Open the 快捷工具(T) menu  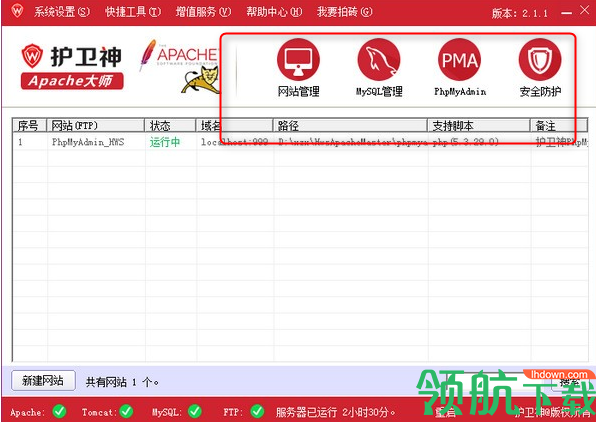point(133,12)
